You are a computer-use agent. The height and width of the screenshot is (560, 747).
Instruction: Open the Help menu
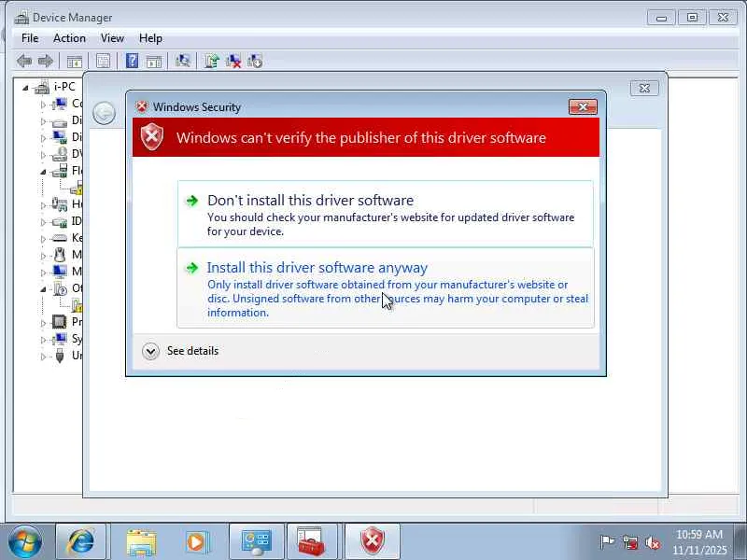point(150,38)
